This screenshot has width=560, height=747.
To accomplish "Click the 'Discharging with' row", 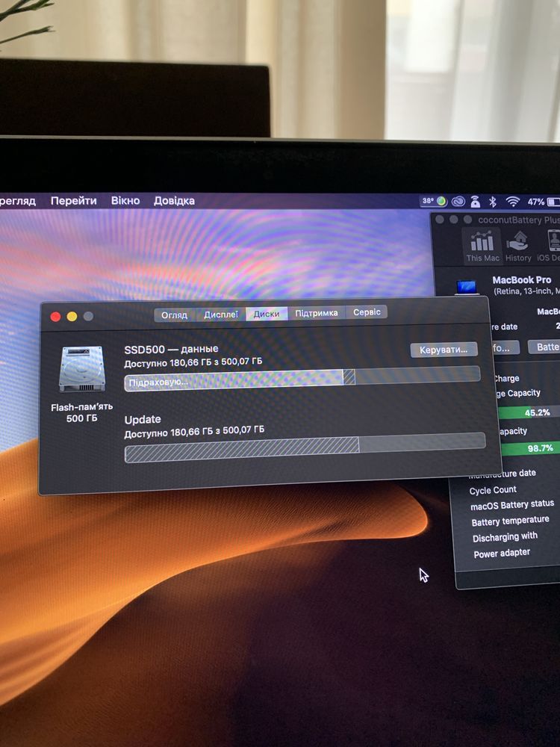I will [505, 537].
